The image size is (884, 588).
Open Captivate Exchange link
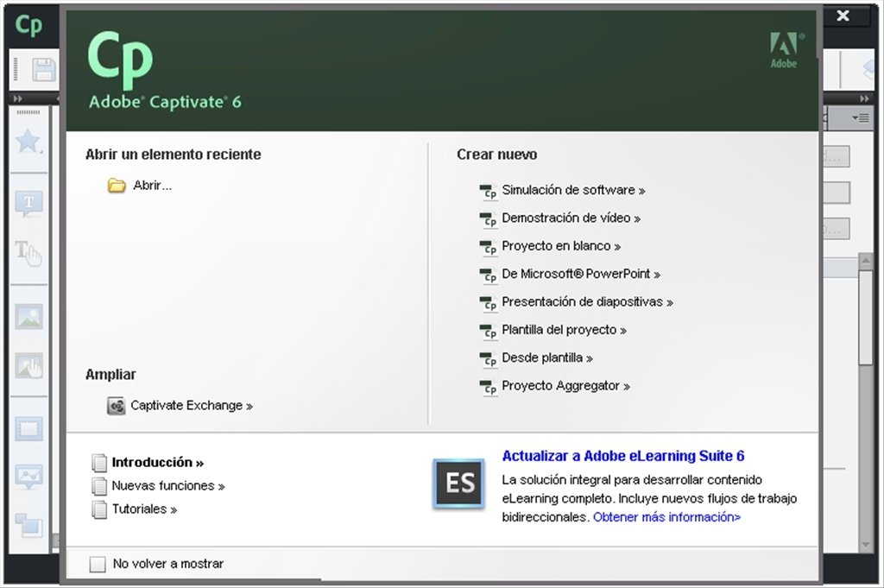(191, 405)
